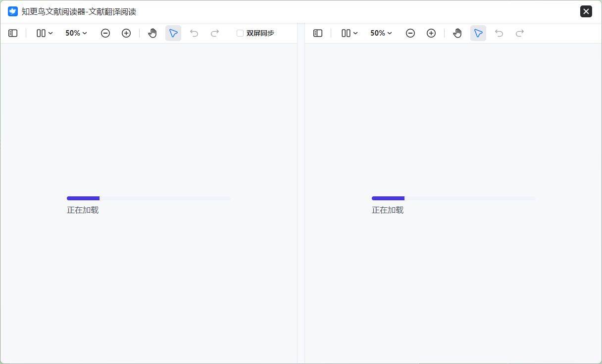Click undo arrow in left pane toolbar
The height and width of the screenshot is (364, 602).
coord(194,33)
